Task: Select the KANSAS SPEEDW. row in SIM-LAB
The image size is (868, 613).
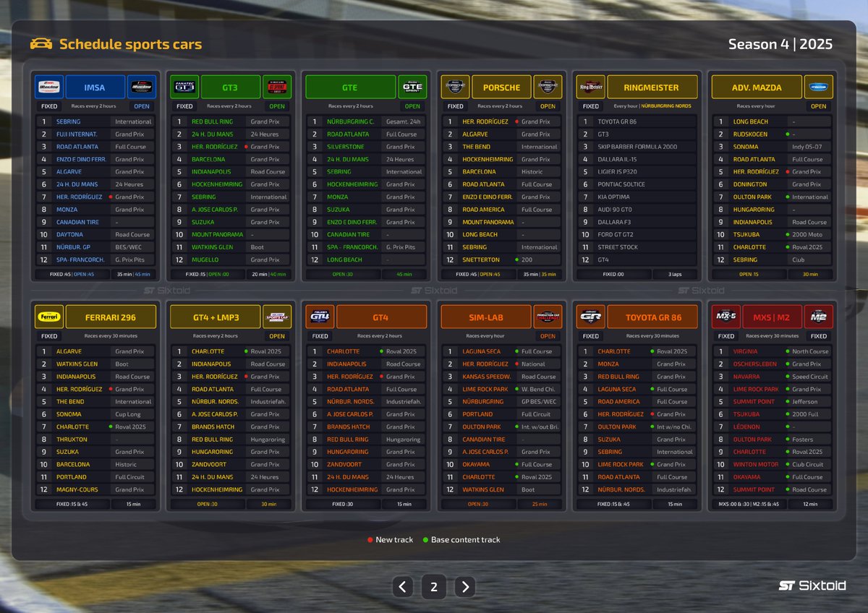Action: coord(501,377)
